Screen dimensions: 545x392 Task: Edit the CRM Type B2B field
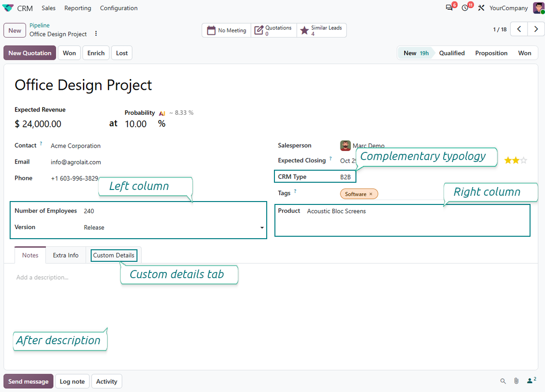(x=345, y=177)
